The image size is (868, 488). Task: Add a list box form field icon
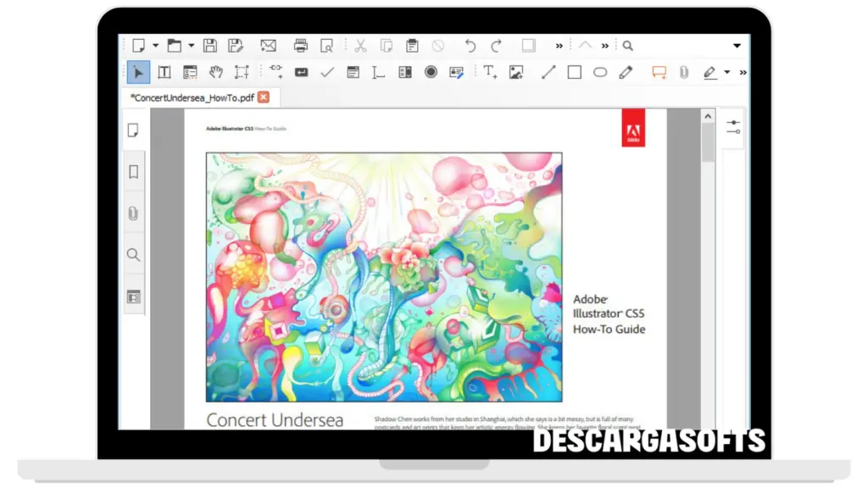point(353,72)
